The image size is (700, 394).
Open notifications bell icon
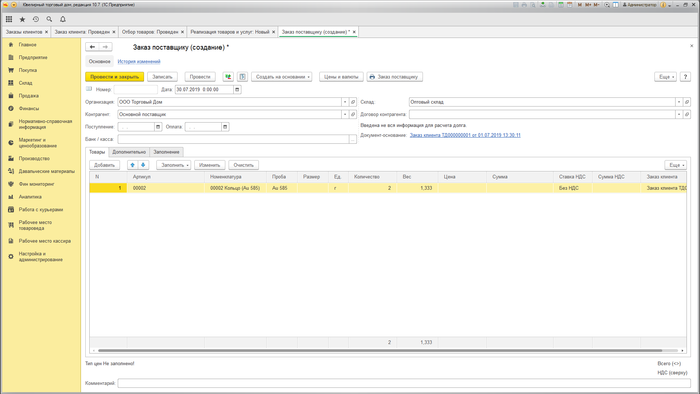click(62, 19)
